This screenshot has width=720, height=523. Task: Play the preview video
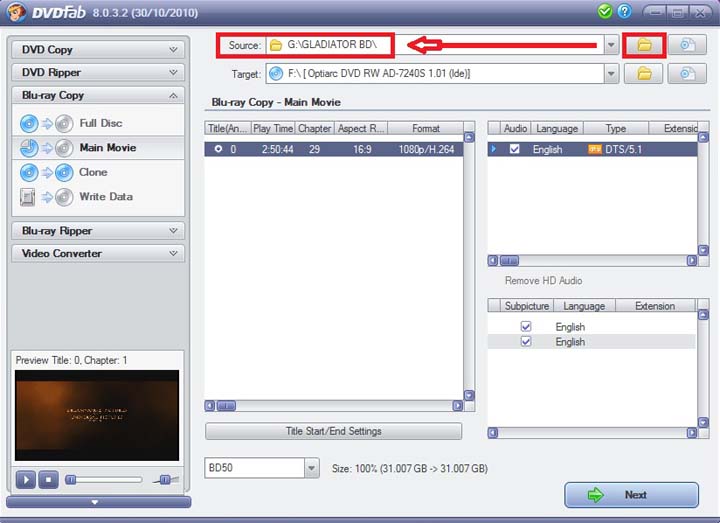[26, 480]
